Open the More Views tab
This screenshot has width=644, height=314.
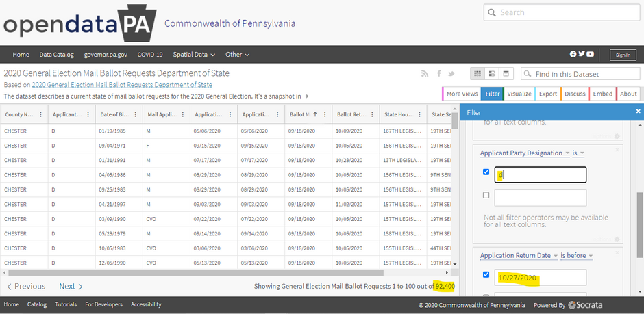[462, 94]
